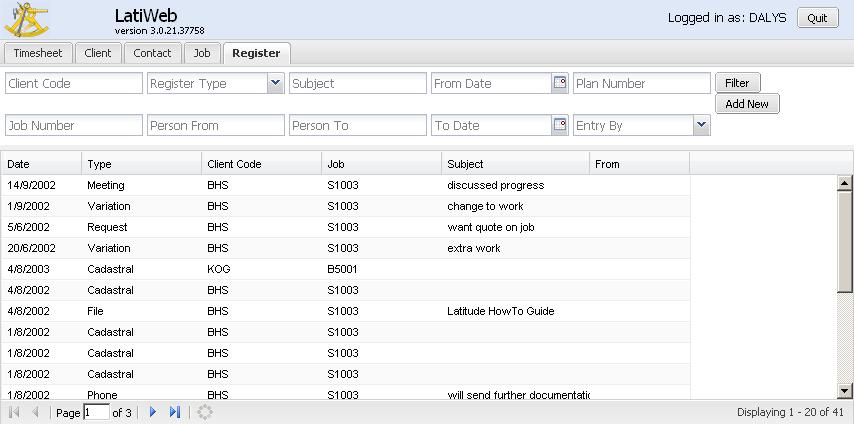Go to the next page
Viewport: 854px width, 424px height.
pyautogui.click(x=153, y=412)
